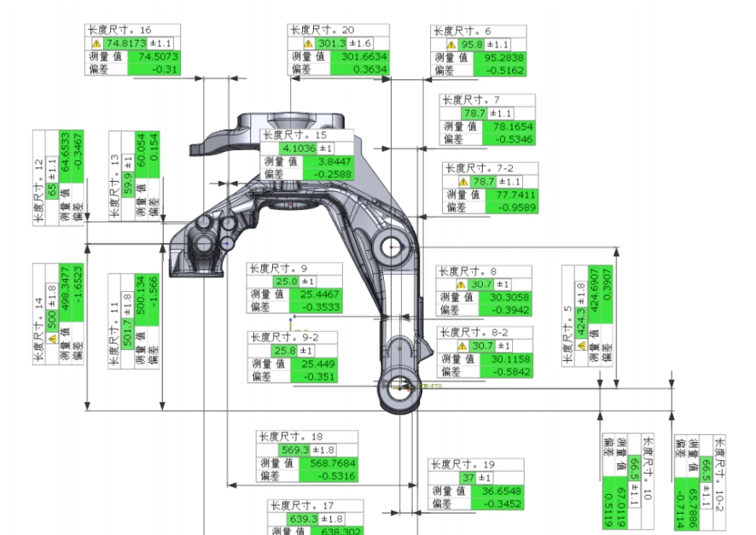Click the warning icon in dimension 16
Viewport: 756px width, 535px height.
[x=96, y=44]
